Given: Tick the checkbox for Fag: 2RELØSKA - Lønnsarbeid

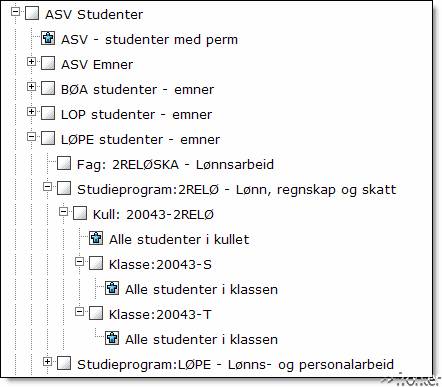Looking at the screenshot, I should (64, 163).
